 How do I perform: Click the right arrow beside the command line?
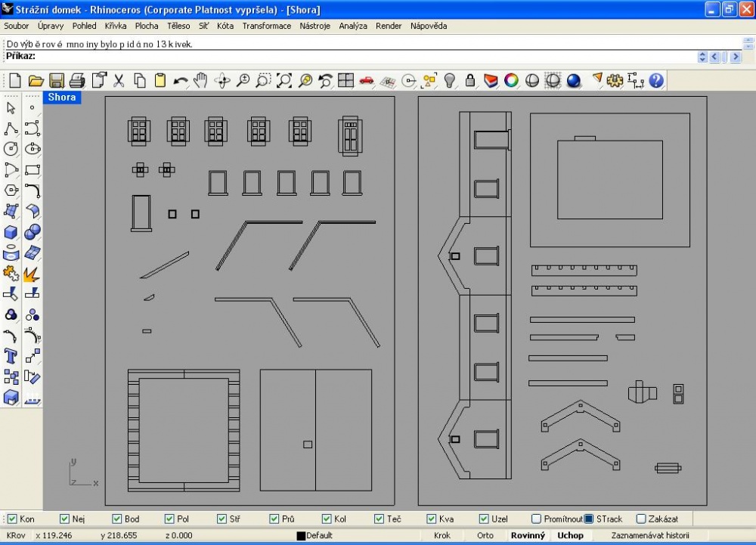[x=736, y=57]
